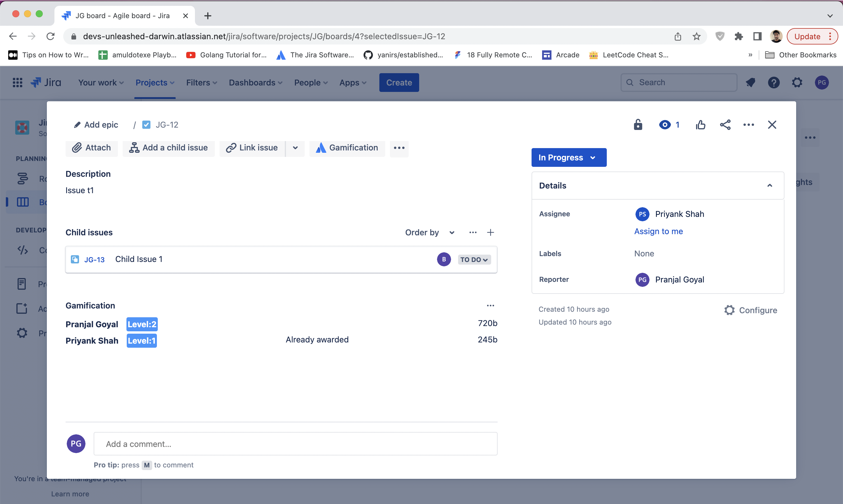Open the Projects menu
This screenshot has width=843, height=504.
[x=155, y=83]
